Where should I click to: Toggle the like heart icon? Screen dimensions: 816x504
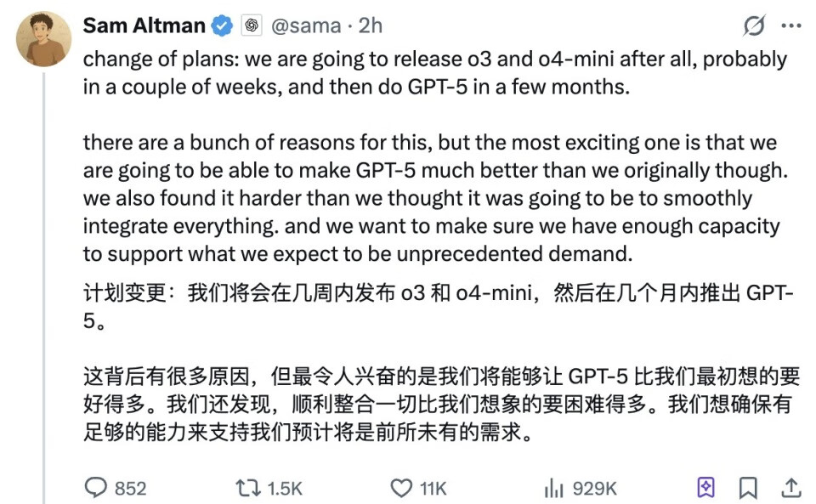click(x=400, y=487)
